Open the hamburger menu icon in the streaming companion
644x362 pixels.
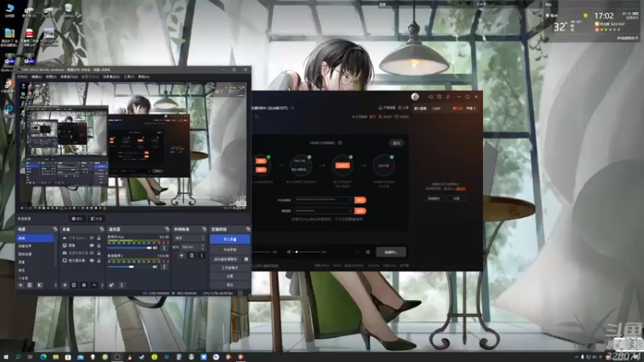(448, 97)
